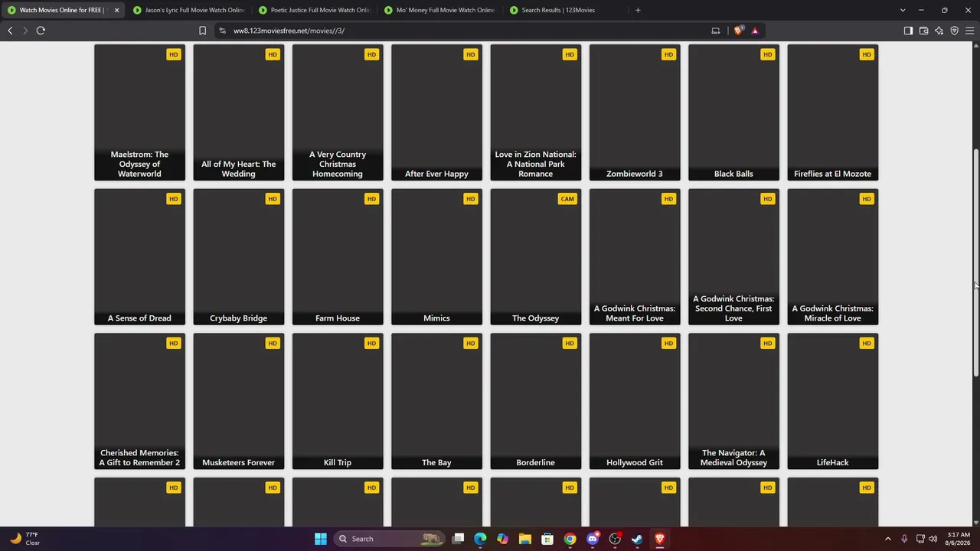The height and width of the screenshot is (551, 980).
Task: Show hidden system tray icons chevron
Action: (887, 539)
